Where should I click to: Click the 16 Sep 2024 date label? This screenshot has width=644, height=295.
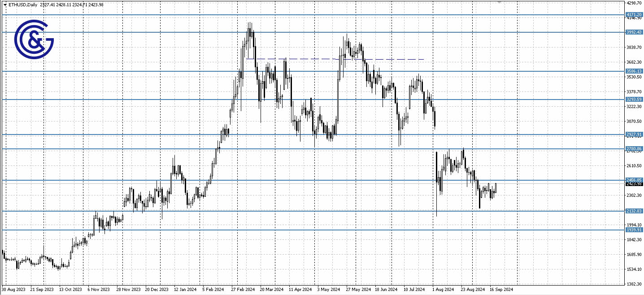click(x=500, y=290)
